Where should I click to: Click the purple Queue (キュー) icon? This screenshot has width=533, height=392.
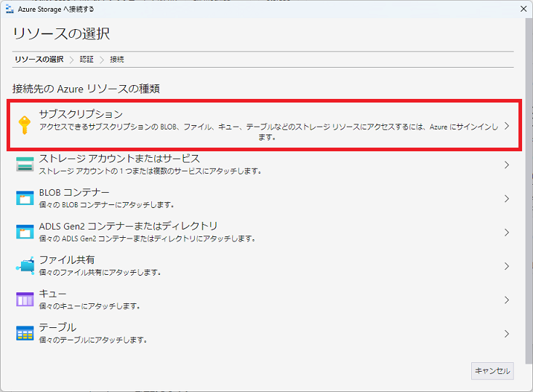(25, 300)
